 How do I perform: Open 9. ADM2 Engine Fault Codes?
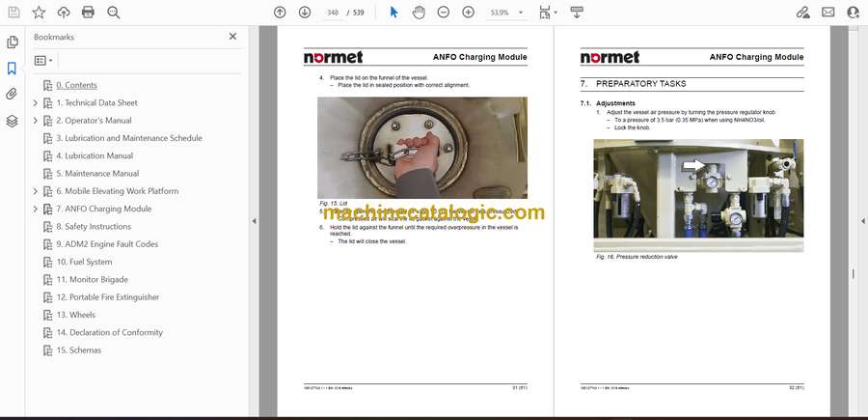(107, 244)
